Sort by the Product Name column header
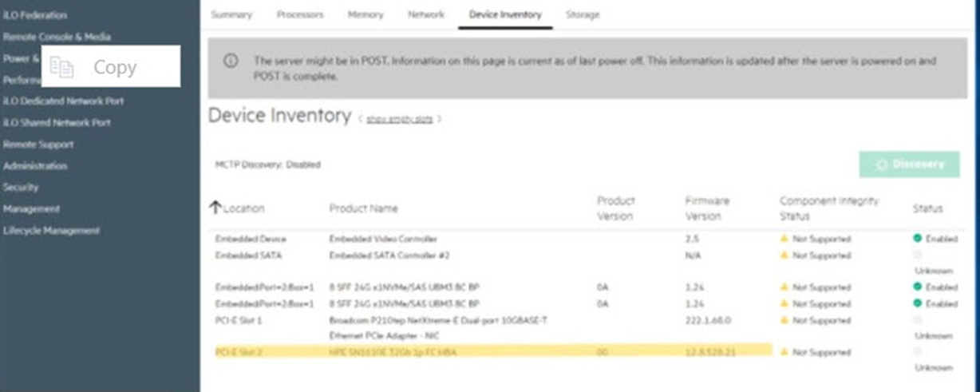This screenshot has width=980, height=392. 363,208
